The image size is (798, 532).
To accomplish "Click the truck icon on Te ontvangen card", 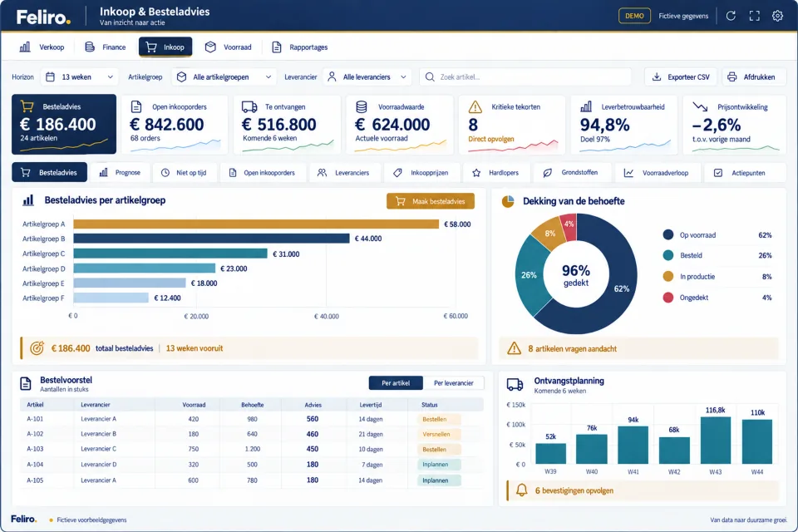I will click(249, 107).
